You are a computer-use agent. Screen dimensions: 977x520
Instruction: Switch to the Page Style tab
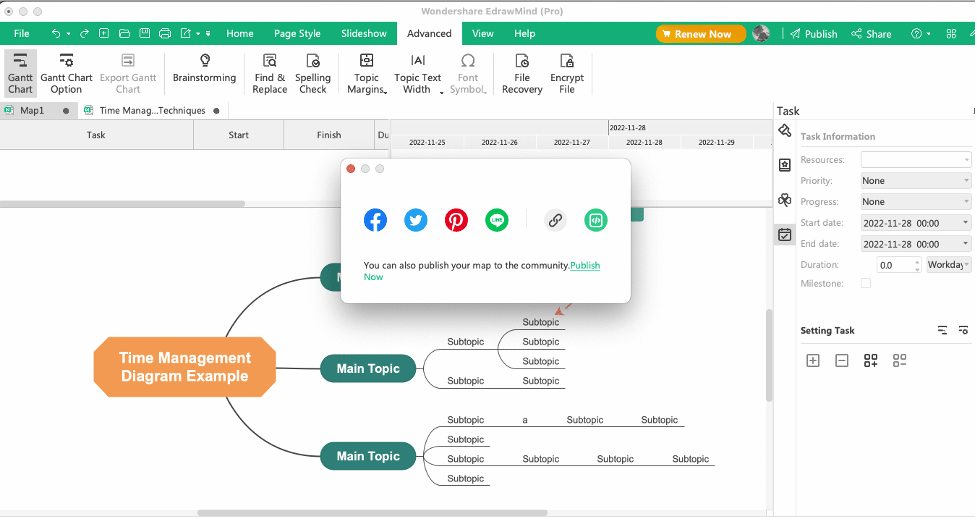[297, 34]
